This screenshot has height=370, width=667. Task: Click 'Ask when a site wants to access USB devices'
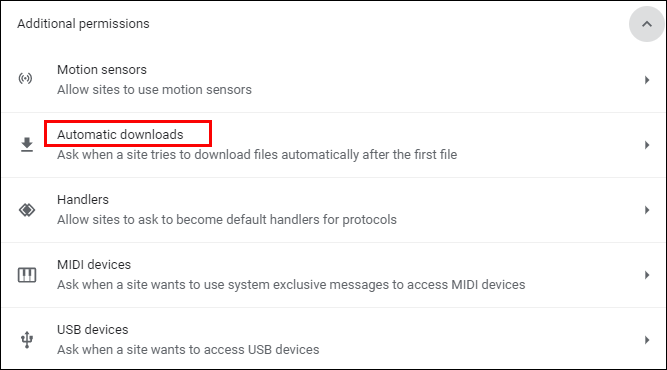coord(188,350)
